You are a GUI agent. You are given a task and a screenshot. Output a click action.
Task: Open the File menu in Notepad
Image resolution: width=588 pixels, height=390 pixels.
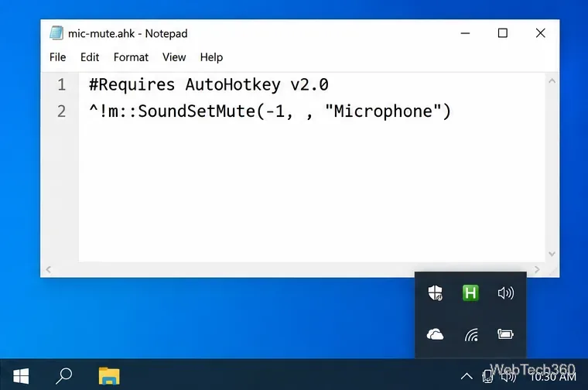click(58, 57)
